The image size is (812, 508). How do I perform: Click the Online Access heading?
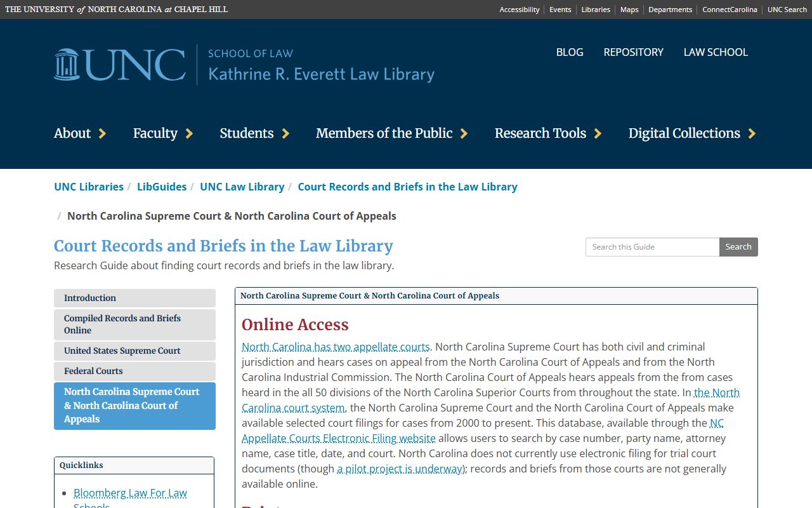(295, 324)
